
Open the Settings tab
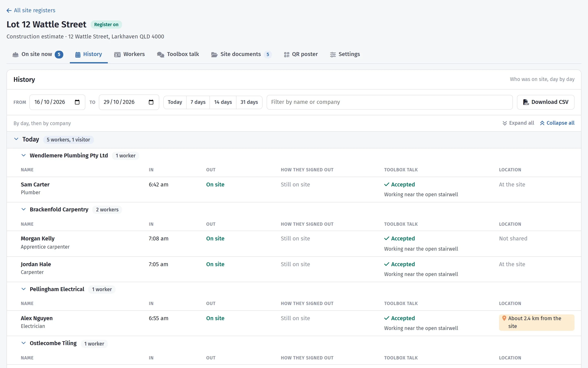click(345, 54)
